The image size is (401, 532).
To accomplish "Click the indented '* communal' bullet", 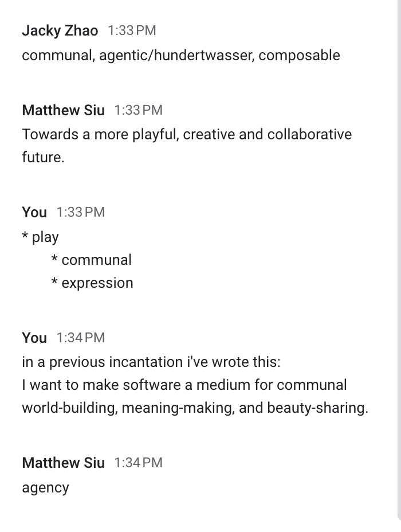I will coord(92,260).
